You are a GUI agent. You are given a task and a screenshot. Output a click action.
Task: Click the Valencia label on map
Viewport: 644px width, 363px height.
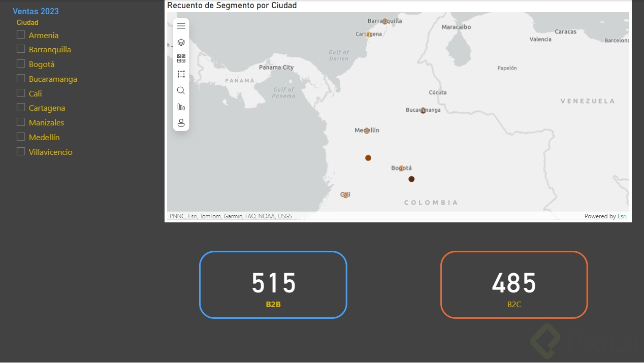pos(540,39)
